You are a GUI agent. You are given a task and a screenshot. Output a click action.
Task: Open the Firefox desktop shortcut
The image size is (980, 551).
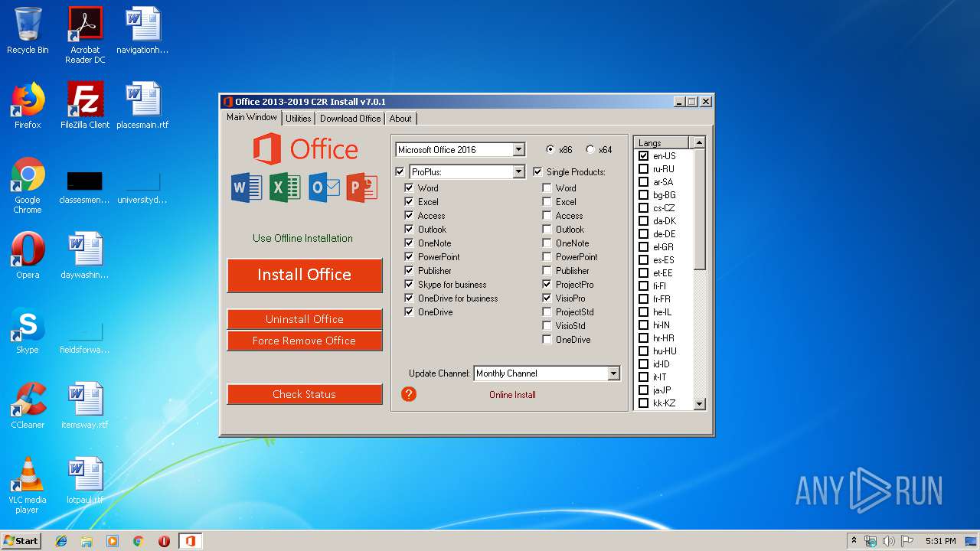tap(28, 106)
